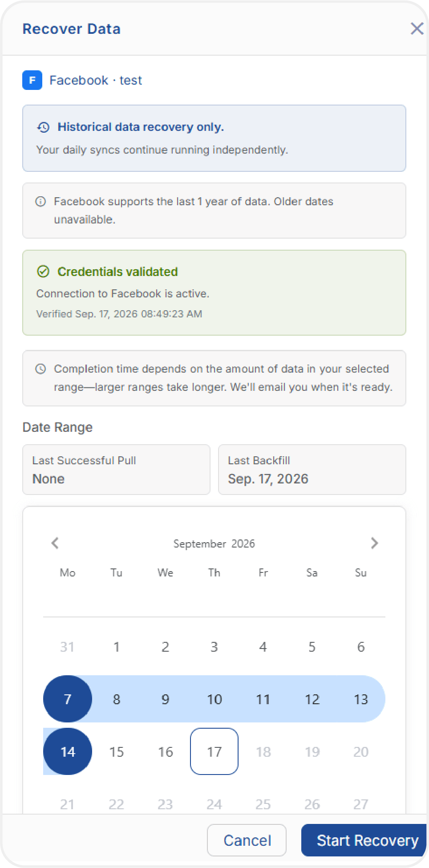Select September 7 start date
Screen dimensions: 429x868
point(68,699)
